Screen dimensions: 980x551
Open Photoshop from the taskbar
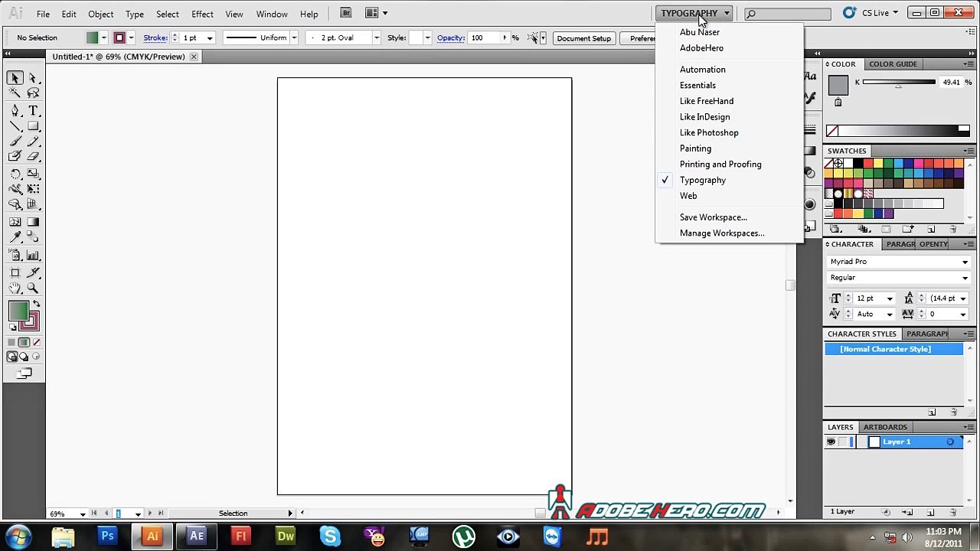coord(107,536)
